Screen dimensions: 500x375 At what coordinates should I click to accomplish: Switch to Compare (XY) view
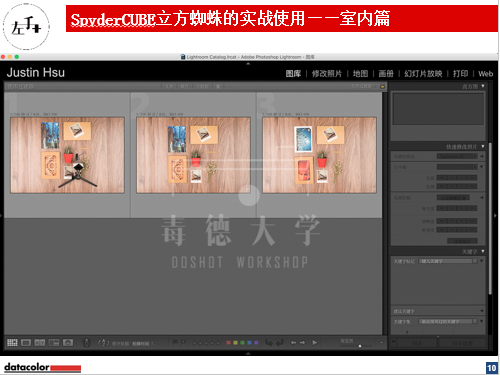point(40,342)
